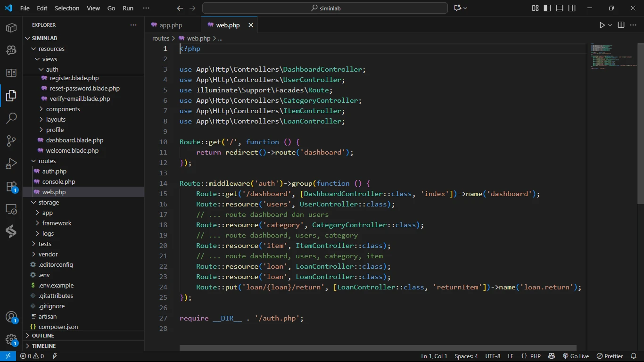
Task: Open the Source Control view
Action: 11,140
